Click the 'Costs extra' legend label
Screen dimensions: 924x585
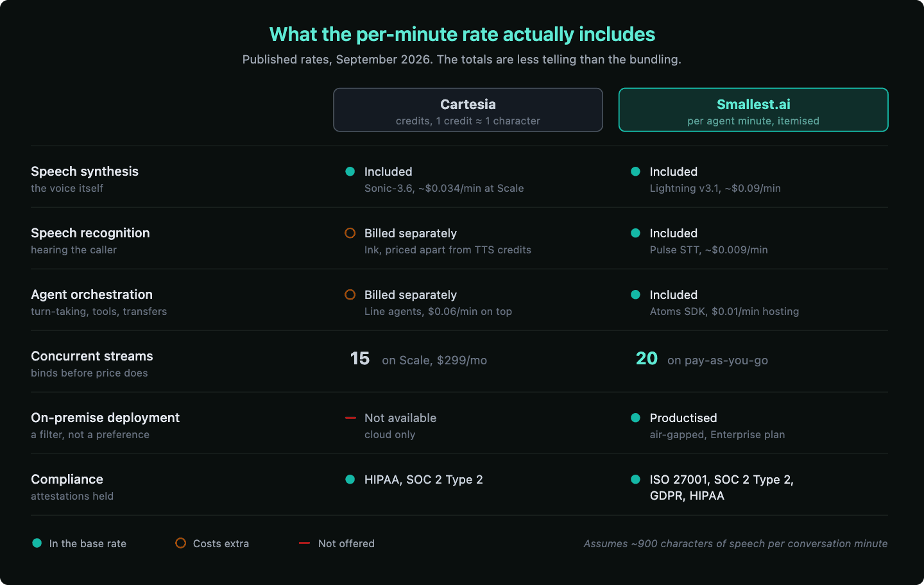coord(221,543)
